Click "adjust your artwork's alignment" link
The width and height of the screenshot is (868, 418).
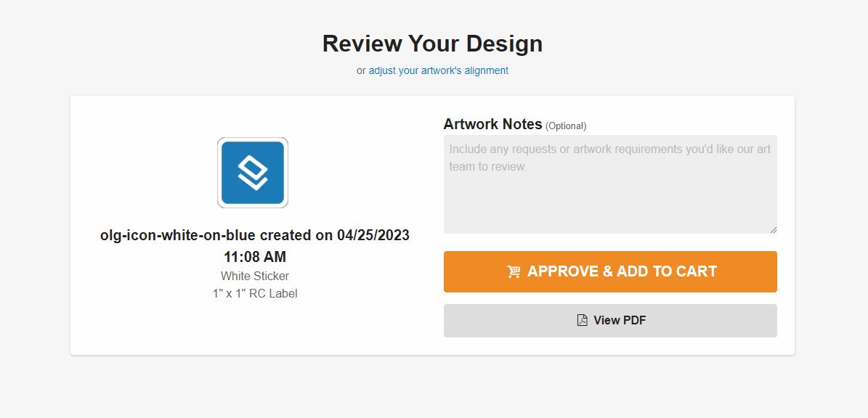coord(438,70)
